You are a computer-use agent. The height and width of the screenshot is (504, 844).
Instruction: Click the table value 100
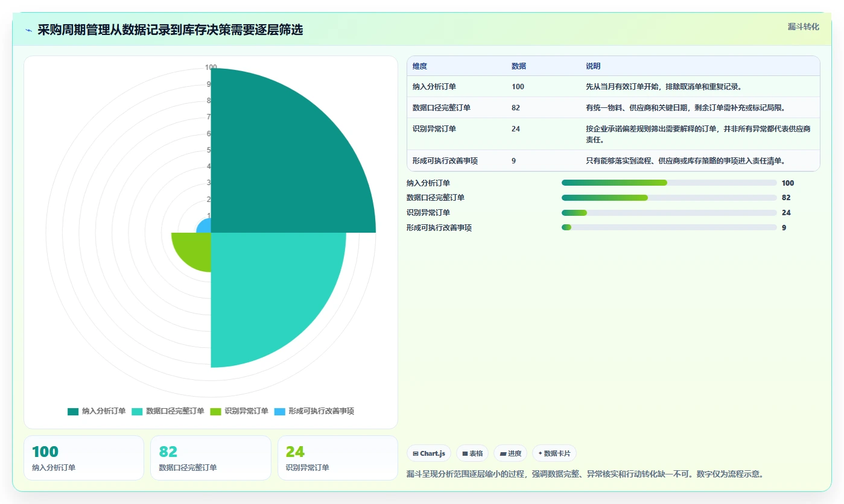518,87
